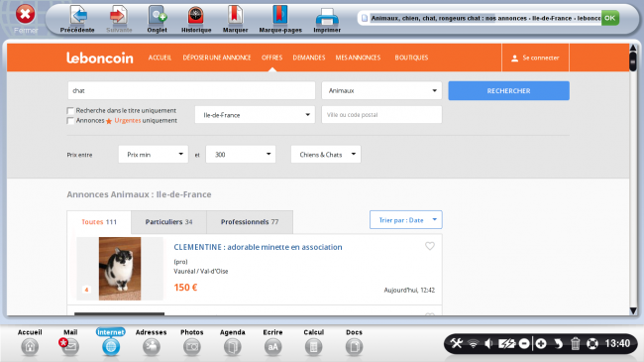644x362 pixels.
Task: Open the Chiens & Chats dropdown
Action: 326,155
